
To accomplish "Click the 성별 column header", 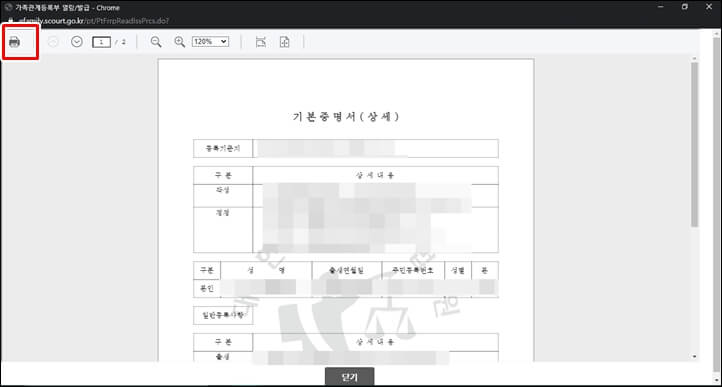I will point(458,270).
